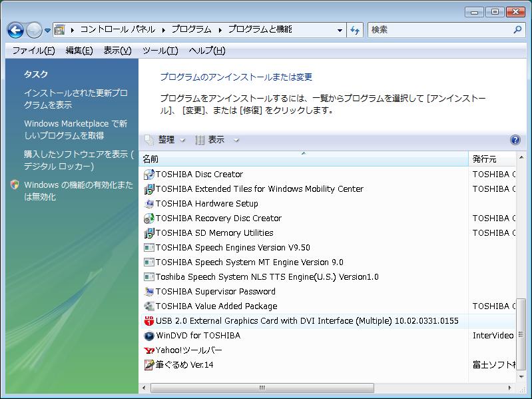The image size is (532, 399).
Task: Open the ファイル(F) menu
Action: [33, 51]
